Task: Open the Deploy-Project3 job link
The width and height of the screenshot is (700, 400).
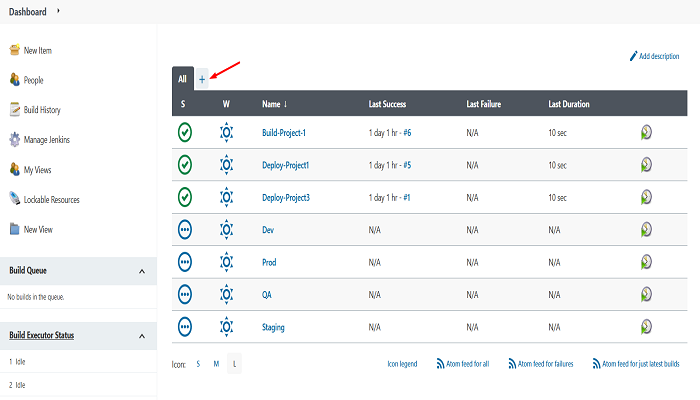Action: (x=286, y=197)
